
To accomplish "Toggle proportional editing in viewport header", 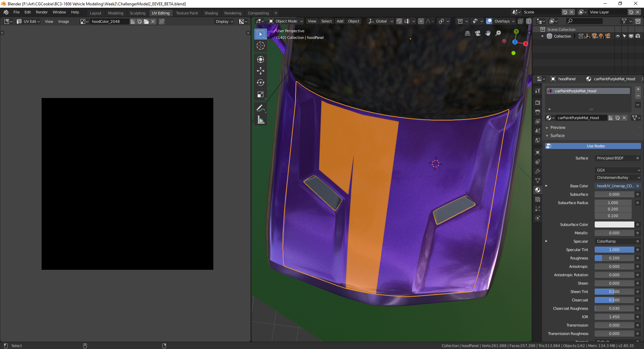I will tap(421, 21).
